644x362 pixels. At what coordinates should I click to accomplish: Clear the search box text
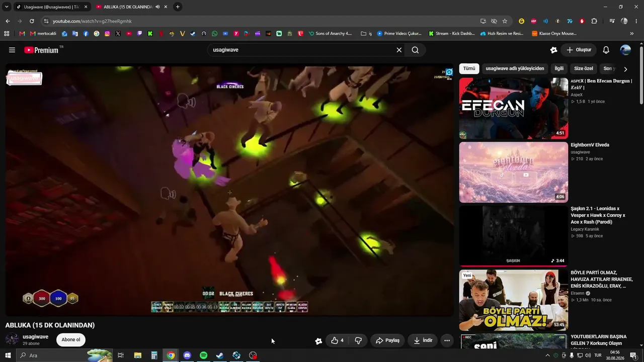tap(399, 50)
